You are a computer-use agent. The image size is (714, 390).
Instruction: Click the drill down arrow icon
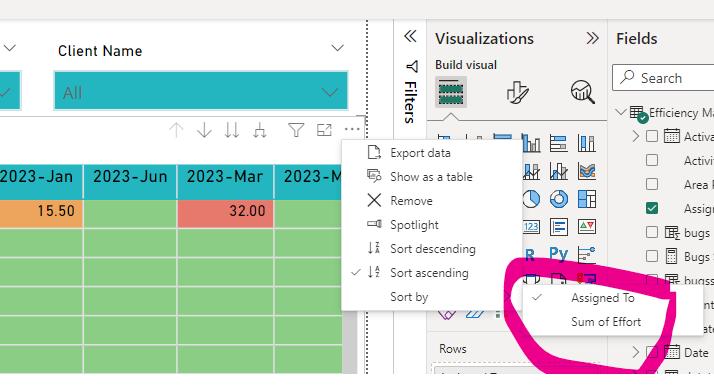click(204, 130)
